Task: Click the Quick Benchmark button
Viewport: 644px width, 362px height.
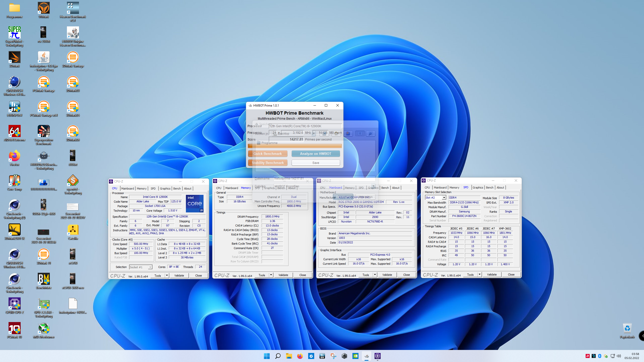Action: click(268, 154)
